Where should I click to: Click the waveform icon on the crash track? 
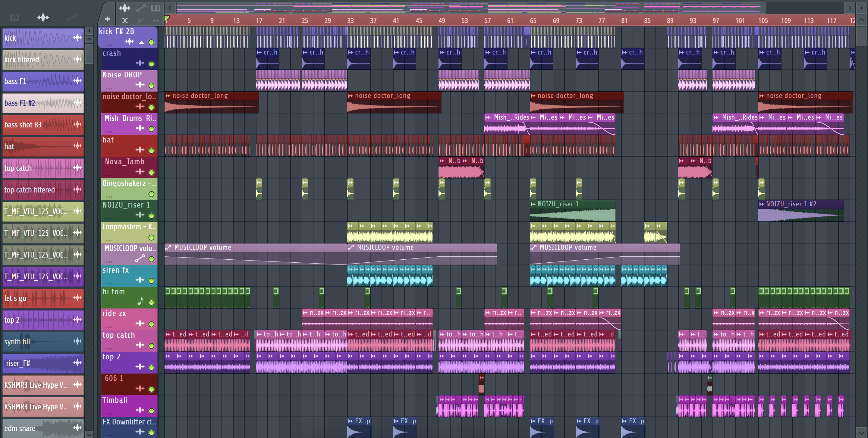[140, 63]
